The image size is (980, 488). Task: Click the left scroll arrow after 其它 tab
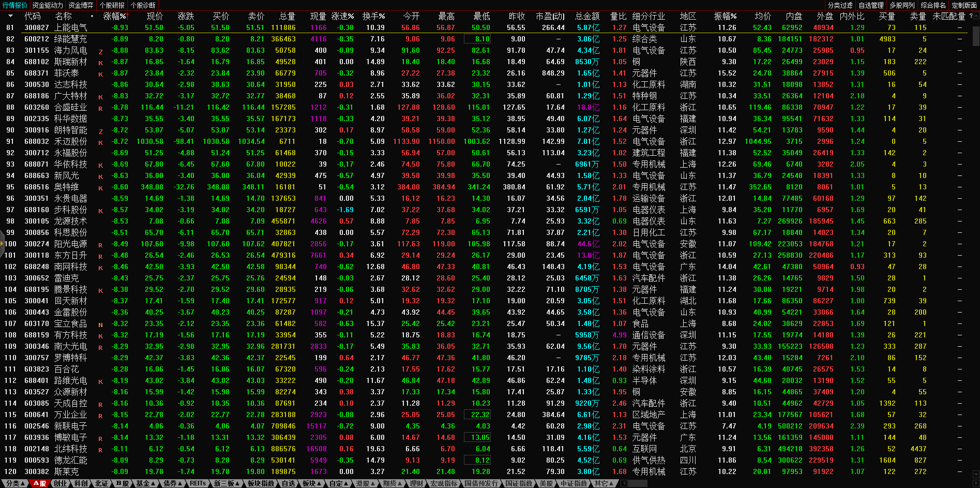click(624, 483)
